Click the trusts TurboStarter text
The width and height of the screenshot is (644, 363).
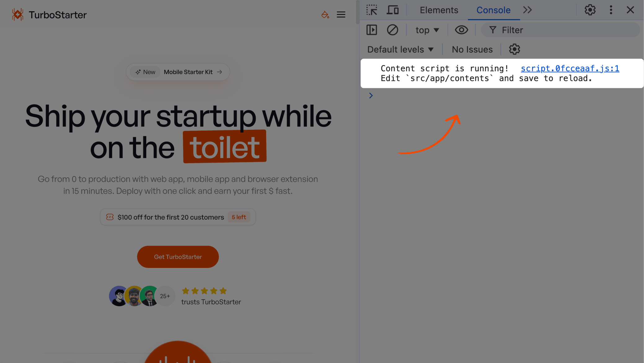(211, 302)
